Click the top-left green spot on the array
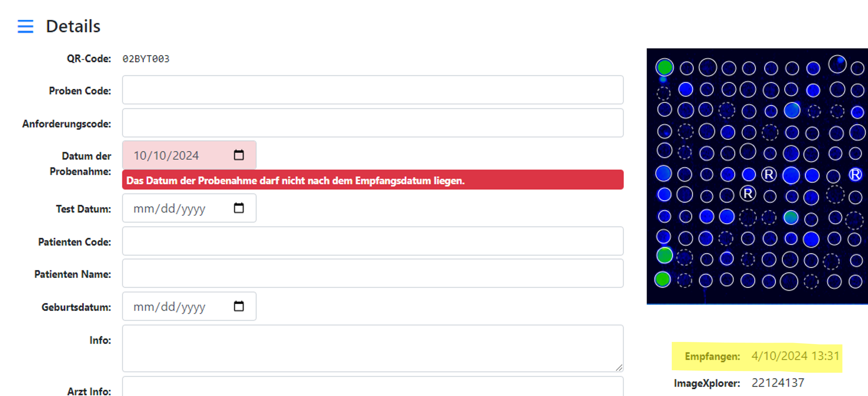Viewport: 868px width, 396px height. [x=665, y=67]
